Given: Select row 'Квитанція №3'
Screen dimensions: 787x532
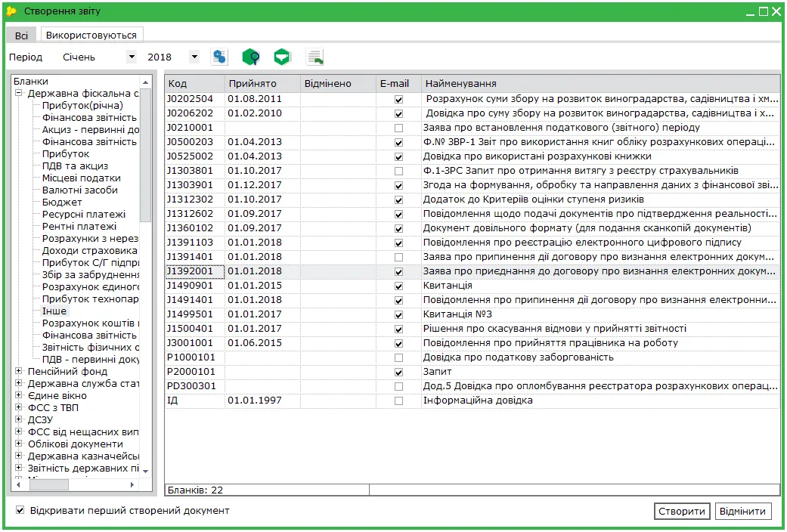Looking at the screenshot, I should pos(472,314).
